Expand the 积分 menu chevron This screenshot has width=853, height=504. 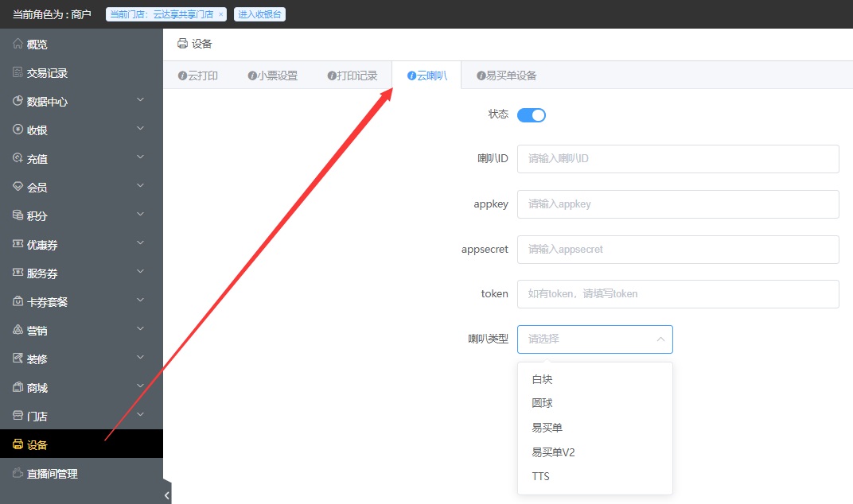[140, 214]
